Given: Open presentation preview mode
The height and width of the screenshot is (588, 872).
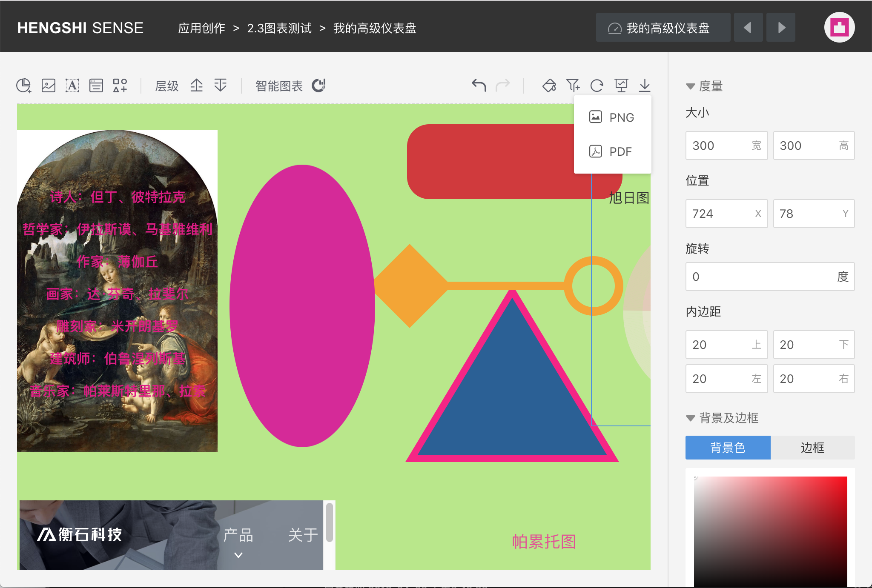Looking at the screenshot, I should pyautogui.click(x=621, y=86).
